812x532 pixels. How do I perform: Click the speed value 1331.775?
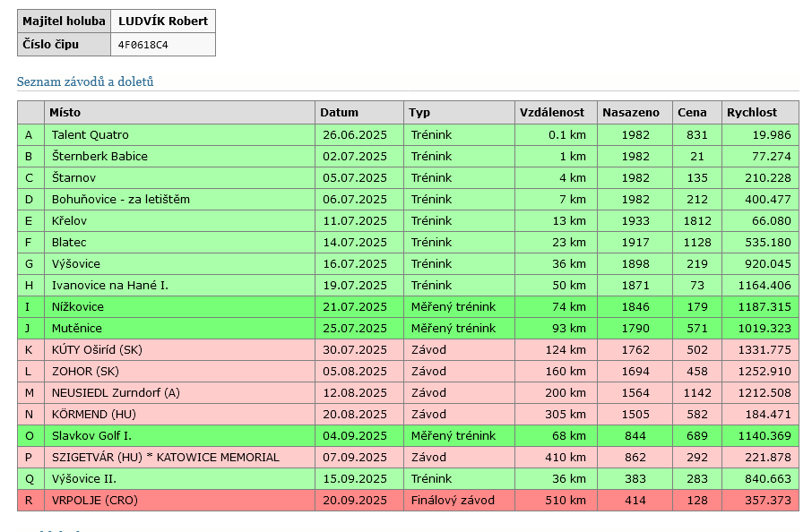coord(758,350)
